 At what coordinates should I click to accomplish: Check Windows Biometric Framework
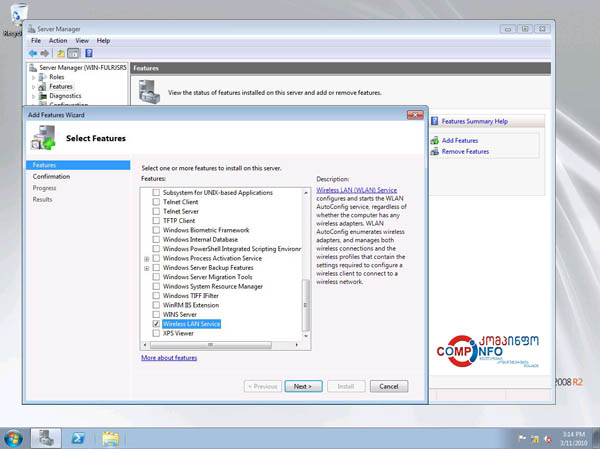[x=156, y=230]
